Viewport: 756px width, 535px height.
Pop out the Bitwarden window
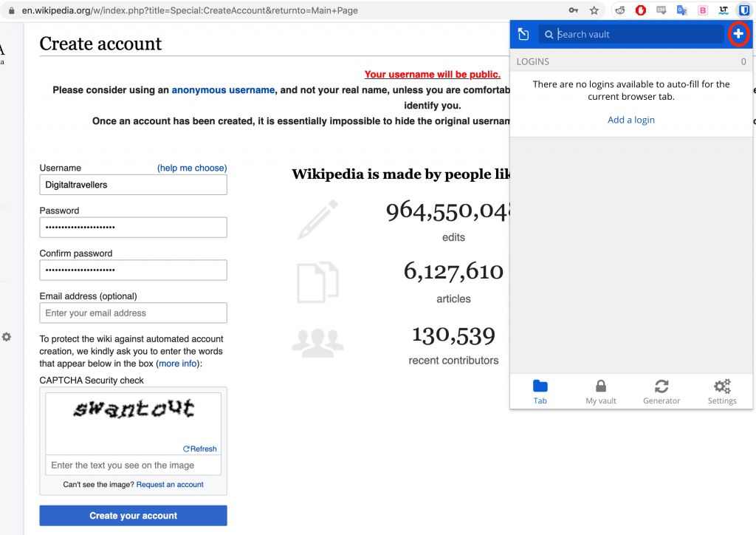click(523, 34)
